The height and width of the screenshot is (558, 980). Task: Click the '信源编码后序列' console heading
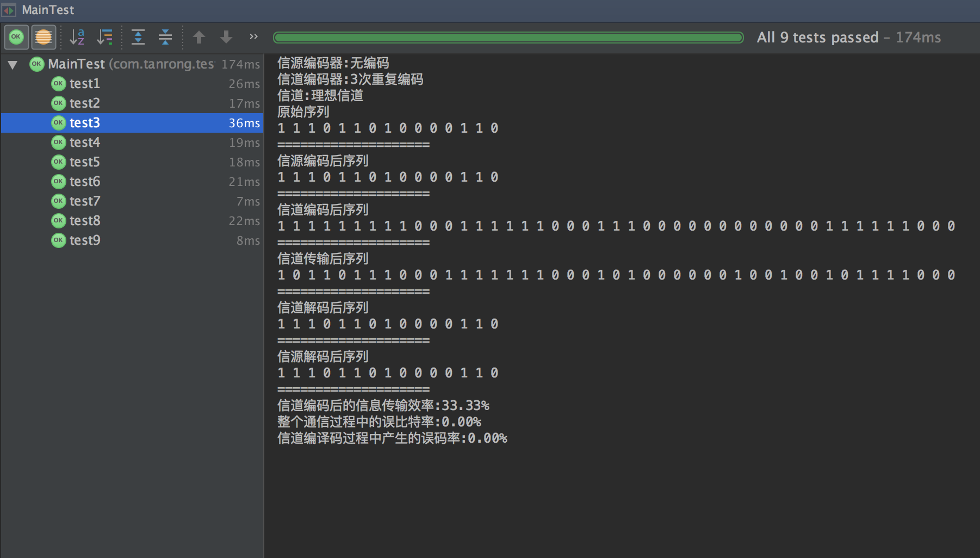coord(322,161)
